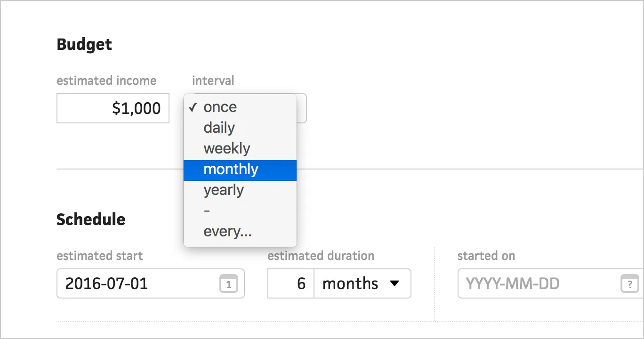644x339 pixels.
Task: Click the help icon next to started on field
Action: coord(630,283)
